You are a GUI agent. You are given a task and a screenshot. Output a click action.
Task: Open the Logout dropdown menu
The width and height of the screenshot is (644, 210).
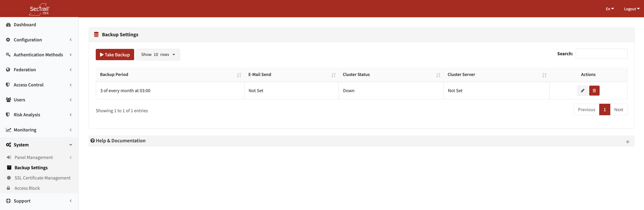click(631, 9)
